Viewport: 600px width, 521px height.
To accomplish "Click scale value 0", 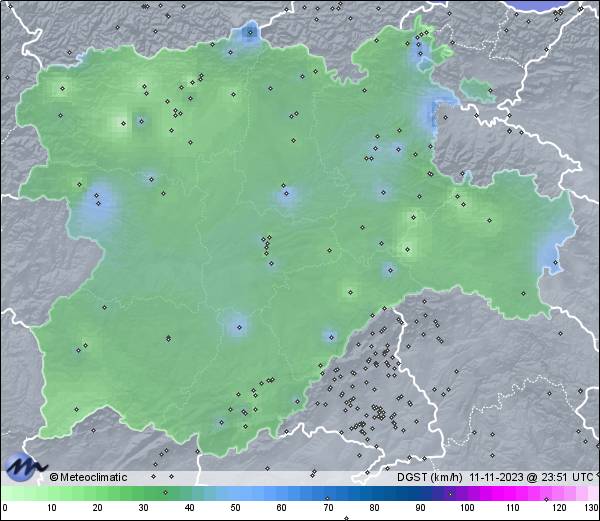I will point(5,508).
